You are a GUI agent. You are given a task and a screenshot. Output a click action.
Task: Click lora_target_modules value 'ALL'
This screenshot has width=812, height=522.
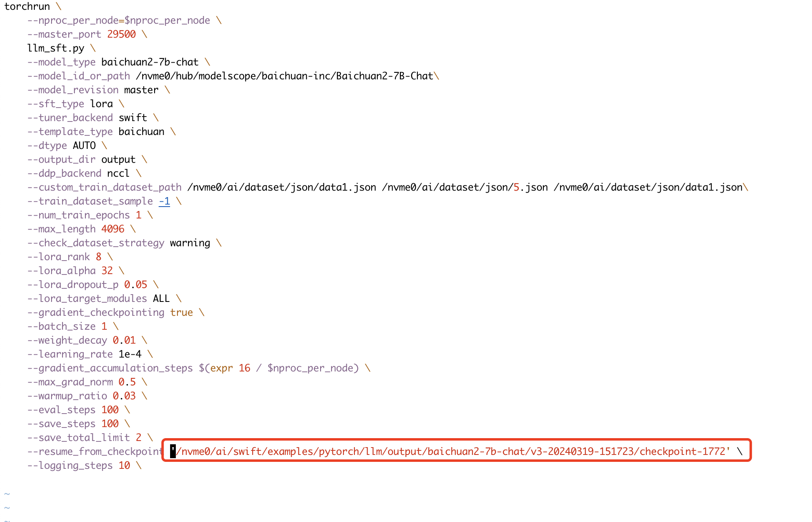pos(162,299)
